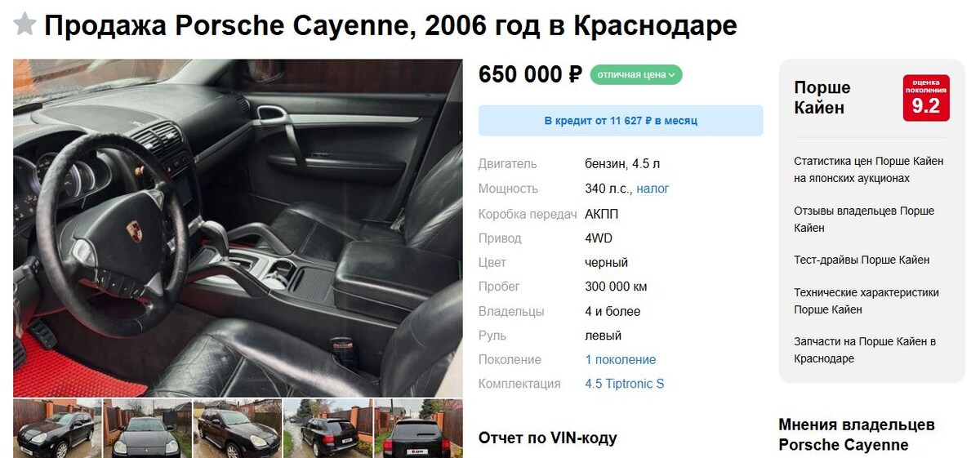980x458 pixels.
Task: Click the "Порше Кайен" sidebar heading
Action: coord(822,98)
